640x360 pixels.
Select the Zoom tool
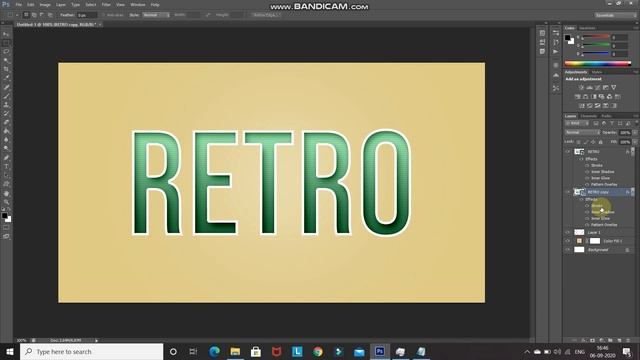[x=6, y=202]
